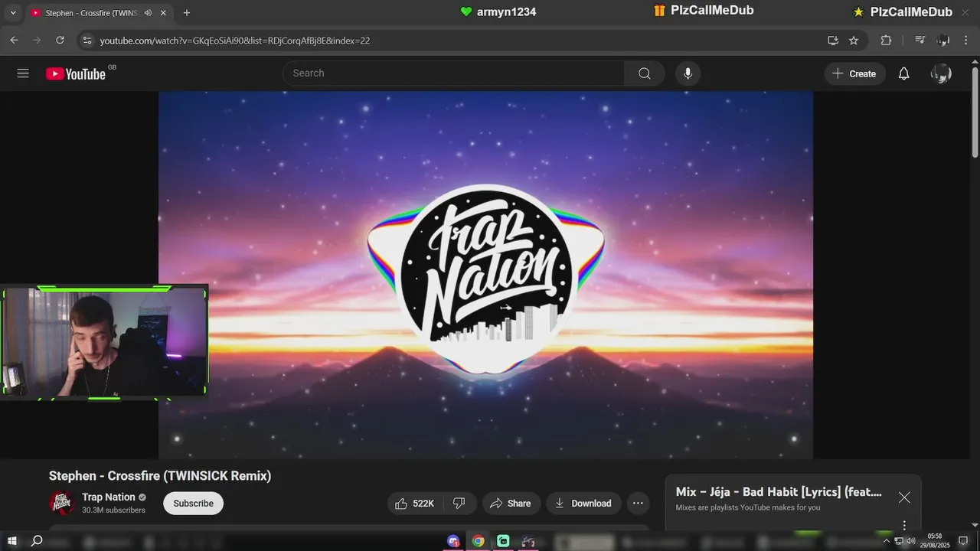980x551 pixels.
Task: Open the Windows Start menu
Action: coord(12,541)
